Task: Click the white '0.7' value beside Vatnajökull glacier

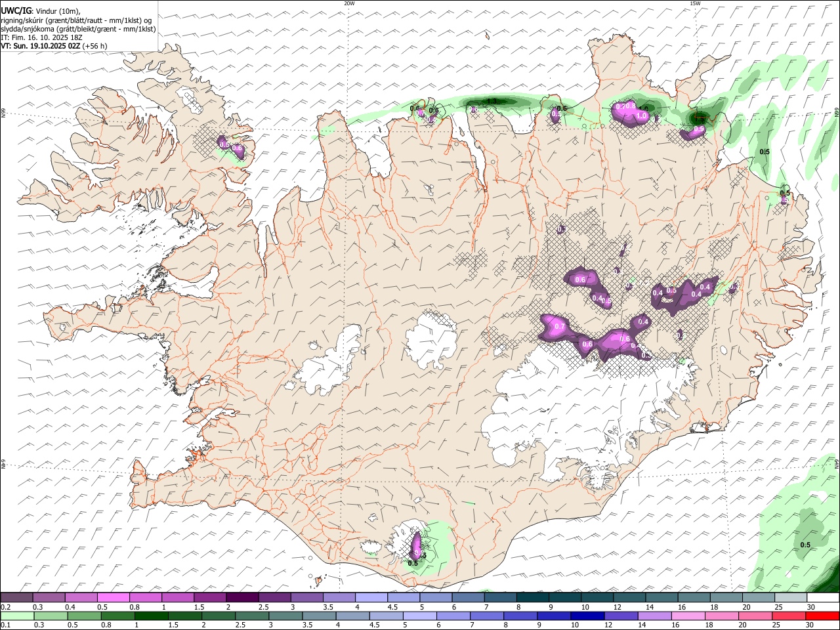Action: pos(560,326)
